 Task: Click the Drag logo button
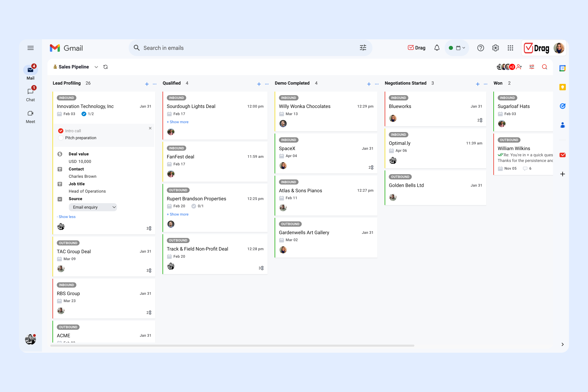(x=537, y=48)
